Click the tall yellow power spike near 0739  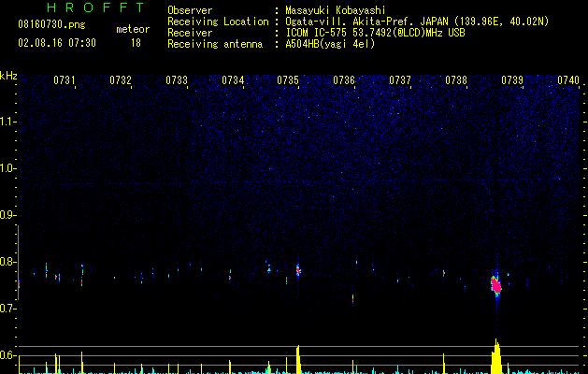496,356
